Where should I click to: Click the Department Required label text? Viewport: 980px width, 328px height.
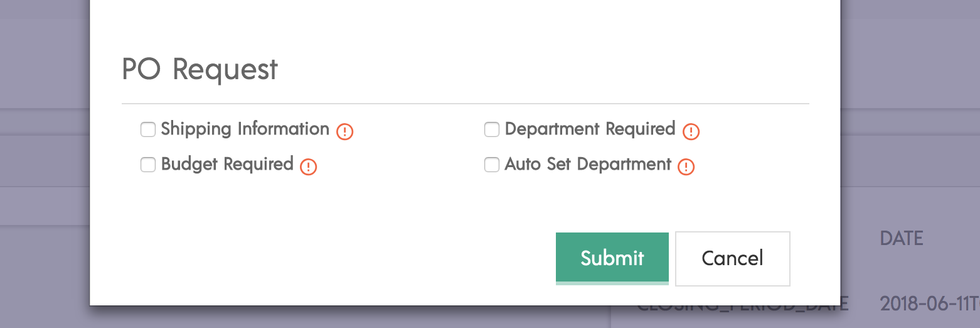590,129
